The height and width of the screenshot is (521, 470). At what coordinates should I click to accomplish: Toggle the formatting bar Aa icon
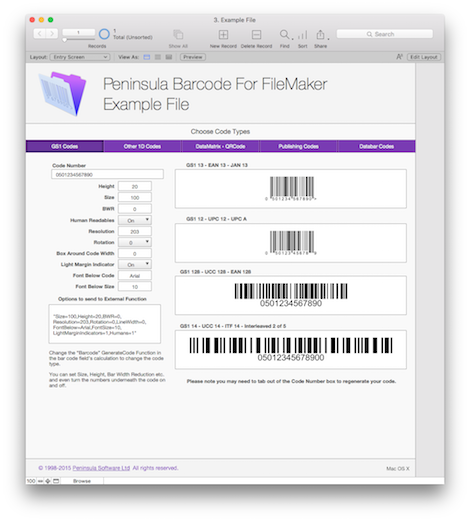tap(399, 57)
